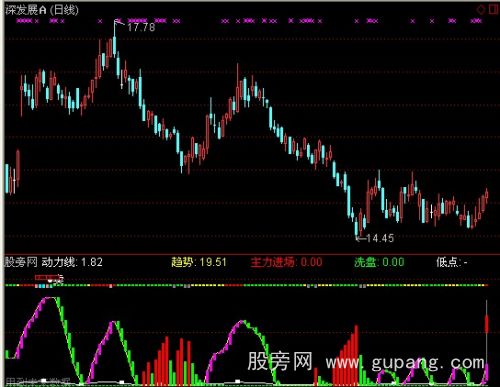Click the red square icon at chart corner
The height and width of the screenshot is (387, 500).
[x=494, y=9]
